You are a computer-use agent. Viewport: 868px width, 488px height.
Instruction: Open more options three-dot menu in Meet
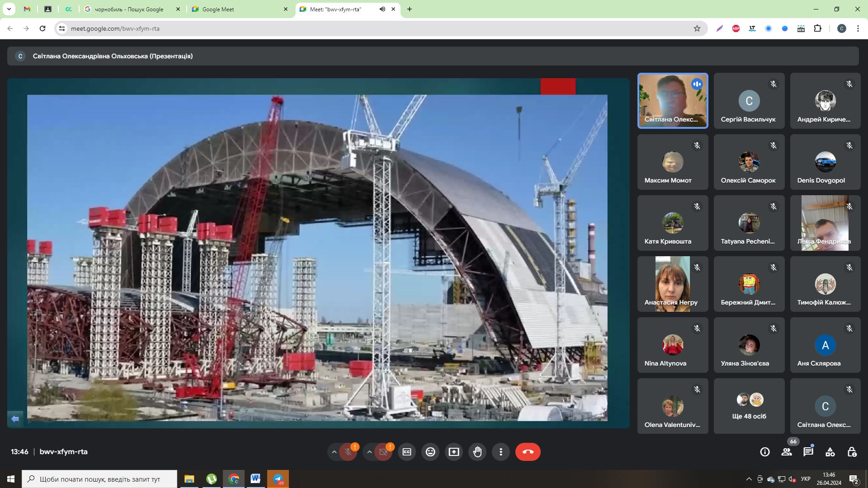click(x=501, y=452)
